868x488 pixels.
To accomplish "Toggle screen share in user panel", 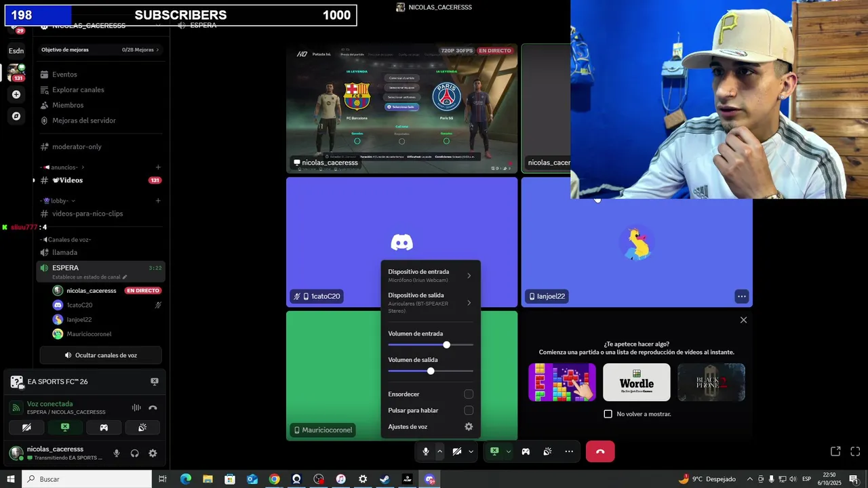I will pyautogui.click(x=65, y=428).
